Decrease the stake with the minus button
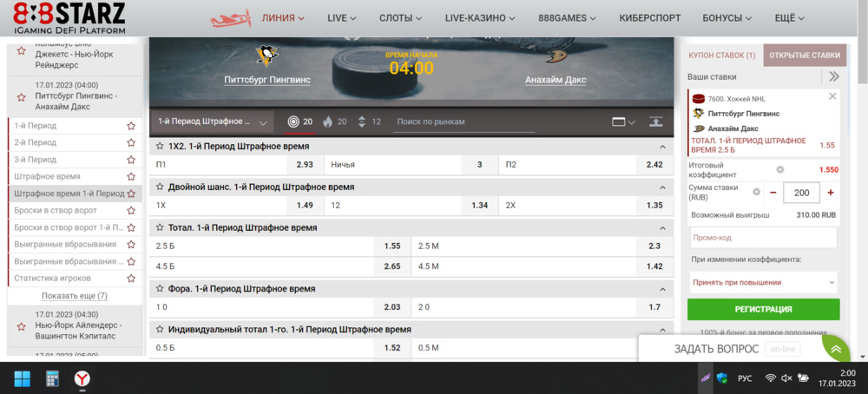Viewport: 868px width, 394px height. coord(773,193)
